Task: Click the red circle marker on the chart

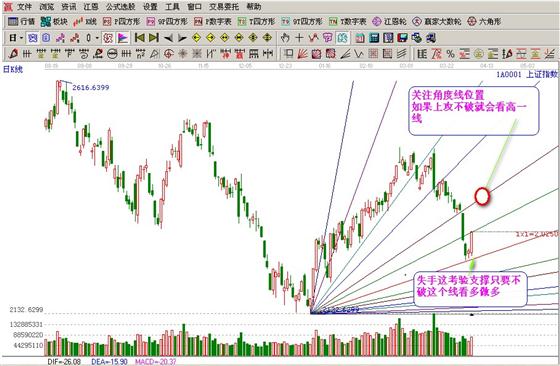Action: tap(482, 196)
